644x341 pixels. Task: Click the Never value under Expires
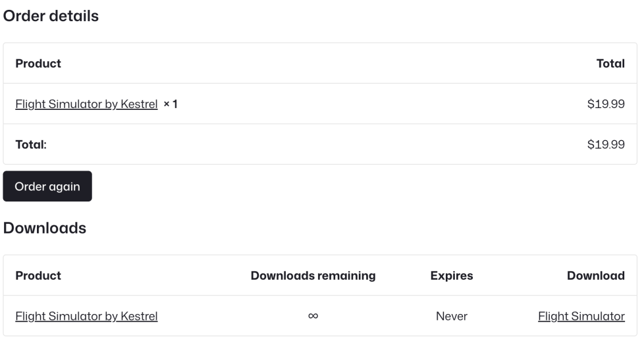[451, 316]
